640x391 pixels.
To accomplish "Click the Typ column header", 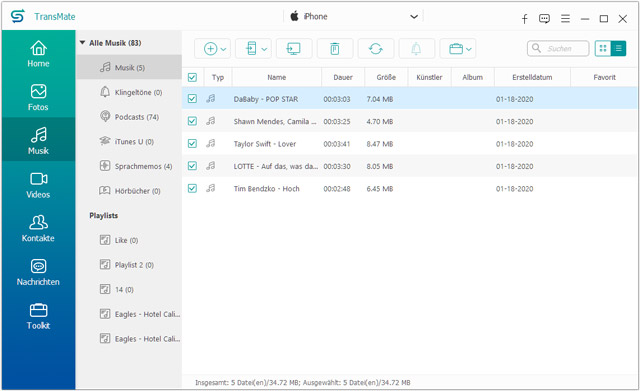I will pos(218,77).
